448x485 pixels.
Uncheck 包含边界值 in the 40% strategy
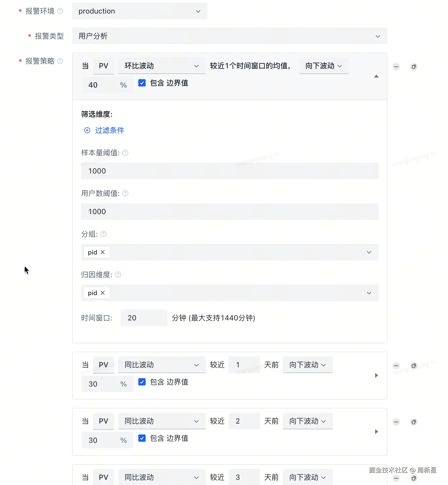tap(142, 83)
